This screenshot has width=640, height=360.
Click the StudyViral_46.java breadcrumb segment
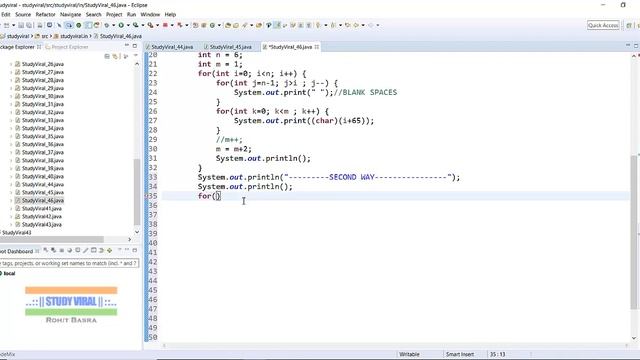(118, 36)
